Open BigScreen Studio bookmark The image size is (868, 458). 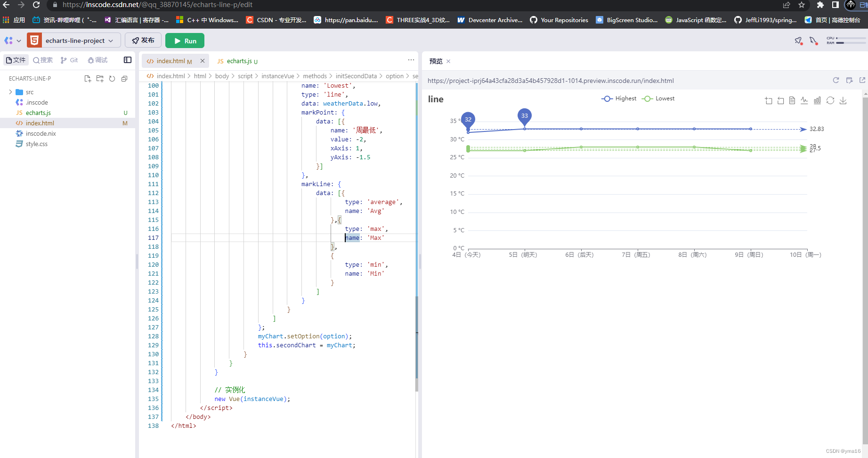point(627,20)
